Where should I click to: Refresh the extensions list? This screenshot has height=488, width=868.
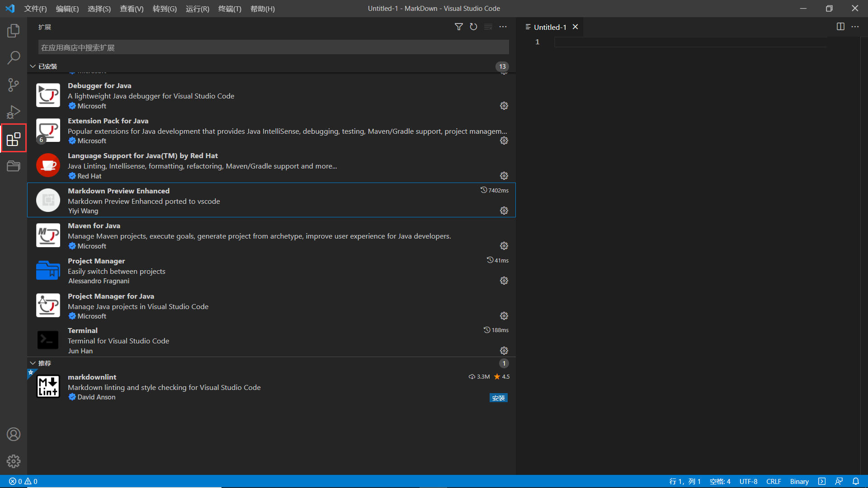click(x=473, y=26)
